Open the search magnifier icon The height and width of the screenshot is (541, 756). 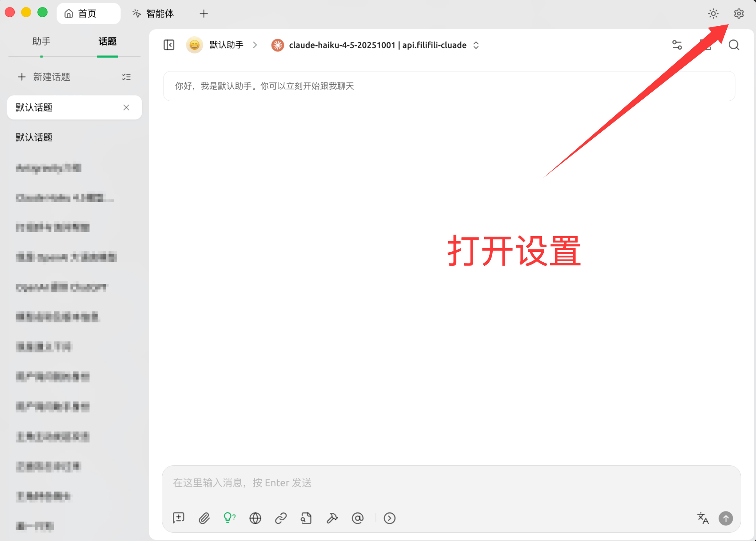point(734,45)
